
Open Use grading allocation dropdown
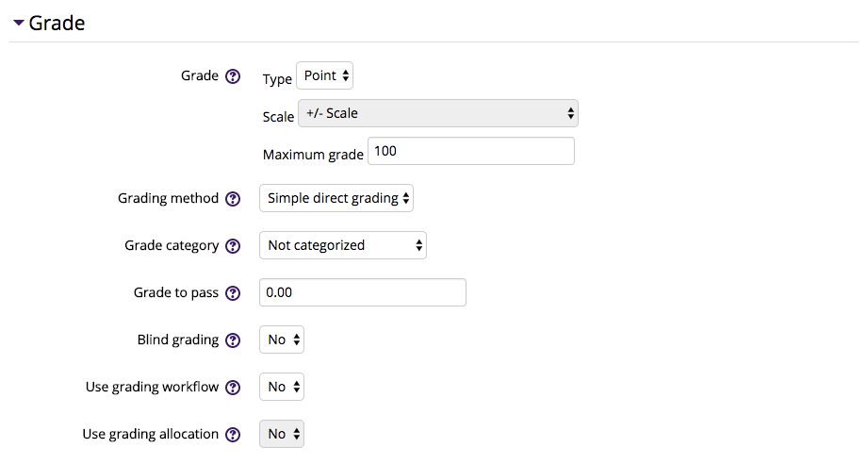coord(282,434)
